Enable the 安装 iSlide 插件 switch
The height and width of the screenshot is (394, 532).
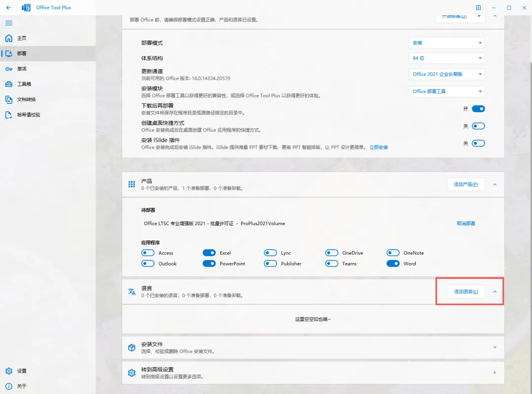pos(478,143)
